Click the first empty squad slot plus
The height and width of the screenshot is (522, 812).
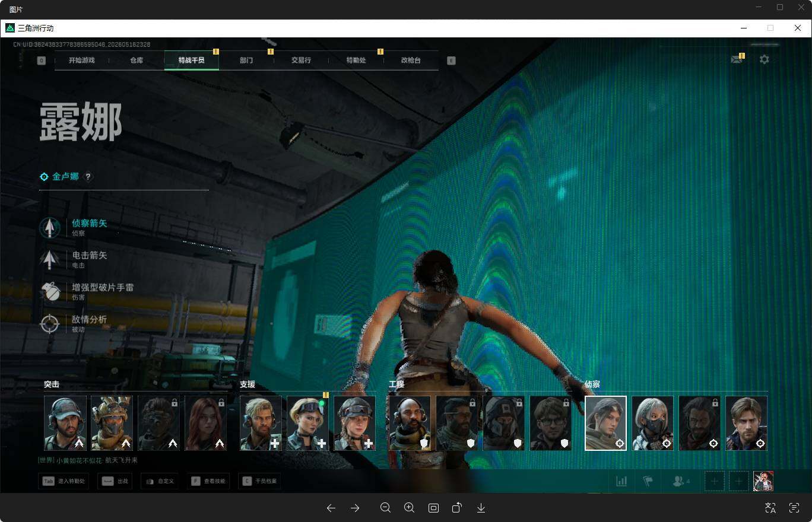(x=715, y=481)
